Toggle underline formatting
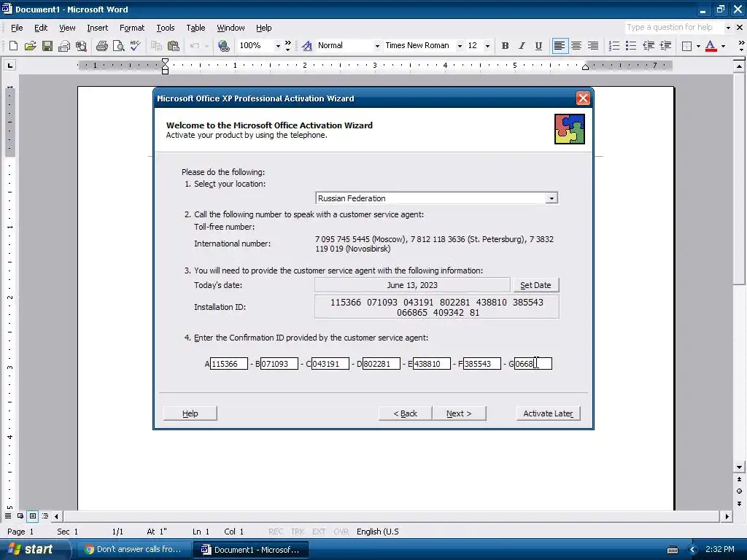The height and width of the screenshot is (560, 747). [538, 46]
